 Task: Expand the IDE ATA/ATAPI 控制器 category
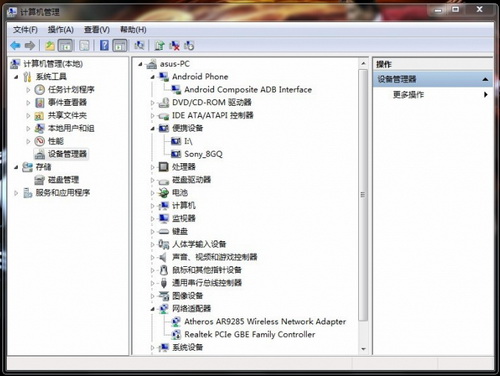(x=153, y=116)
